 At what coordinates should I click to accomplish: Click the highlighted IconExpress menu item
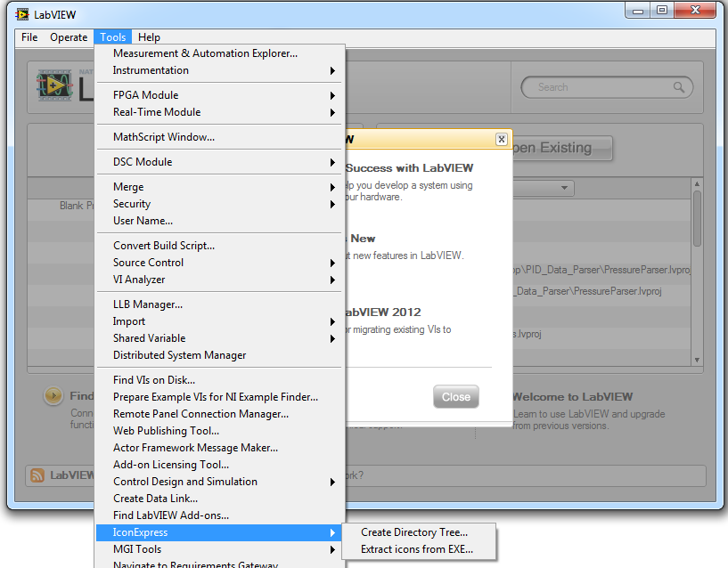(219, 532)
